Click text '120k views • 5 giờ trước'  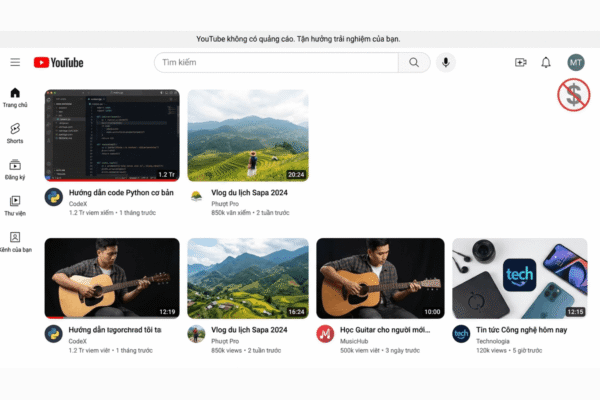[x=509, y=350]
